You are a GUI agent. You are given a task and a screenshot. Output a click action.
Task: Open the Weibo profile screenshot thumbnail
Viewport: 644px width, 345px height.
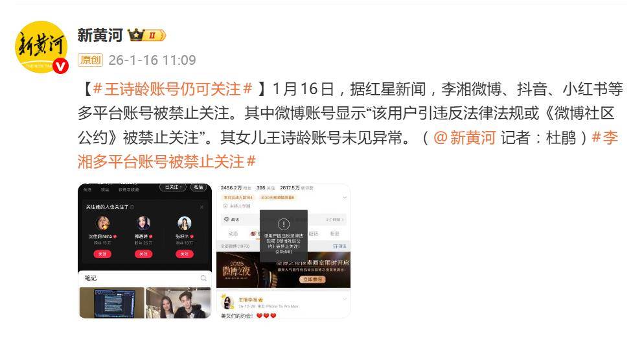click(x=283, y=251)
